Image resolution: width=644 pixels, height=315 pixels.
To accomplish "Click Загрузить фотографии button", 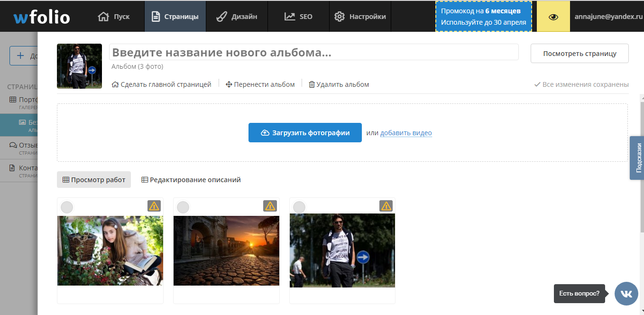I will click(x=305, y=132).
